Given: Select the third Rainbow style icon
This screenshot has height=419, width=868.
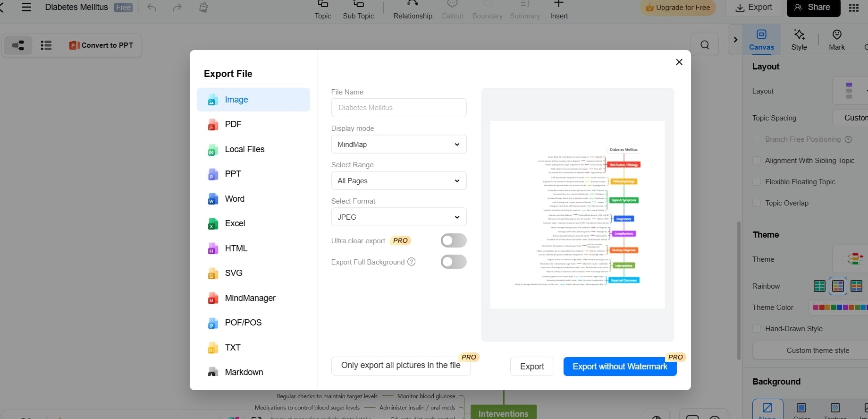Looking at the screenshot, I should pyautogui.click(x=856, y=286).
